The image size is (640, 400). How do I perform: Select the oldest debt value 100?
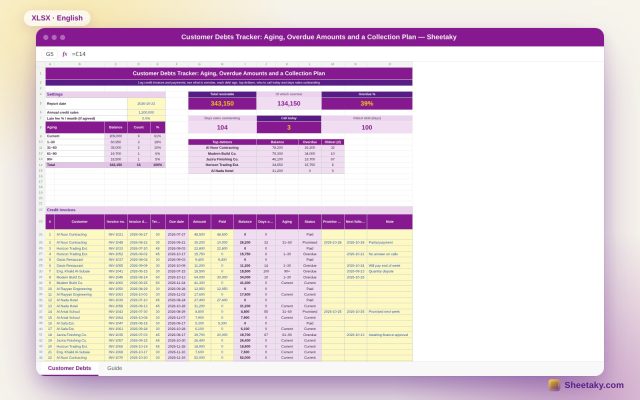point(367,127)
